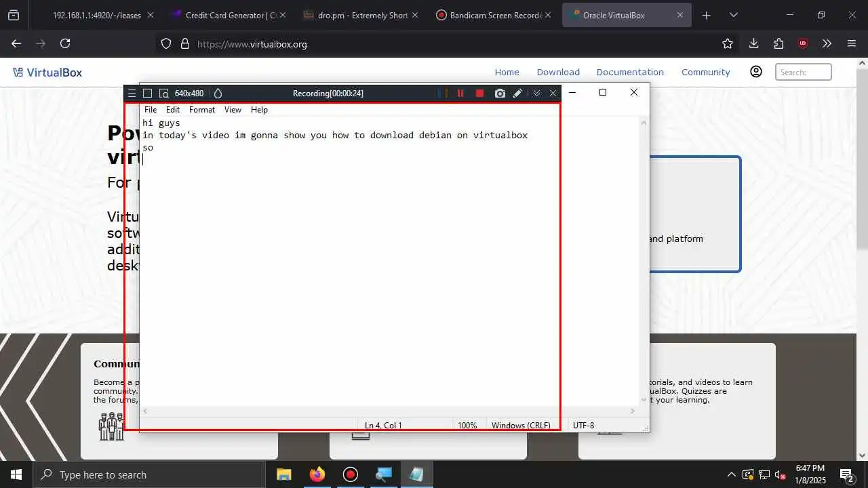
Task: Click the find window magnifier icon in Bandicam
Action: 163,94
